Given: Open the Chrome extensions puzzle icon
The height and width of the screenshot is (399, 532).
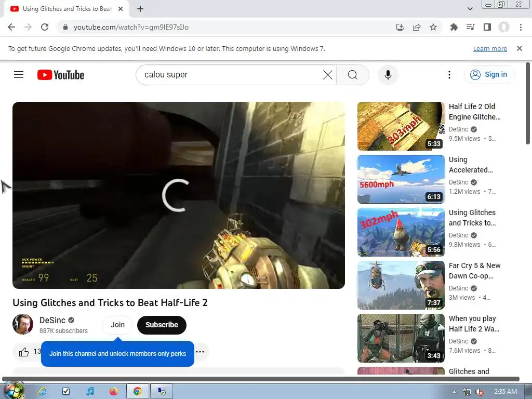Looking at the screenshot, I should coord(454,27).
